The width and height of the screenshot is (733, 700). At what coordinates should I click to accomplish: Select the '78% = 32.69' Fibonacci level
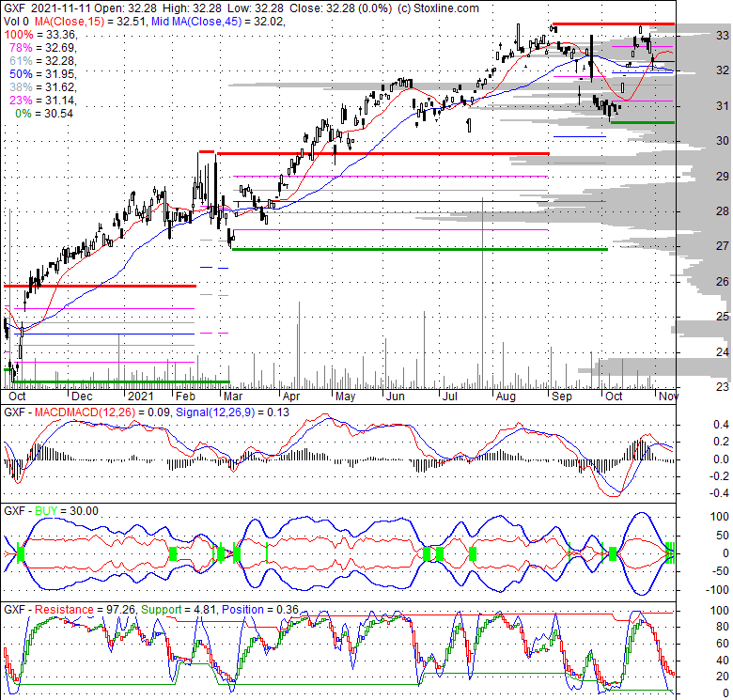click(x=43, y=48)
